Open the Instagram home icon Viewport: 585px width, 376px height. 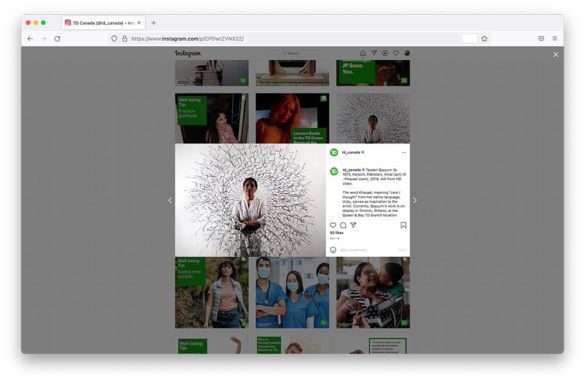coord(362,53)
